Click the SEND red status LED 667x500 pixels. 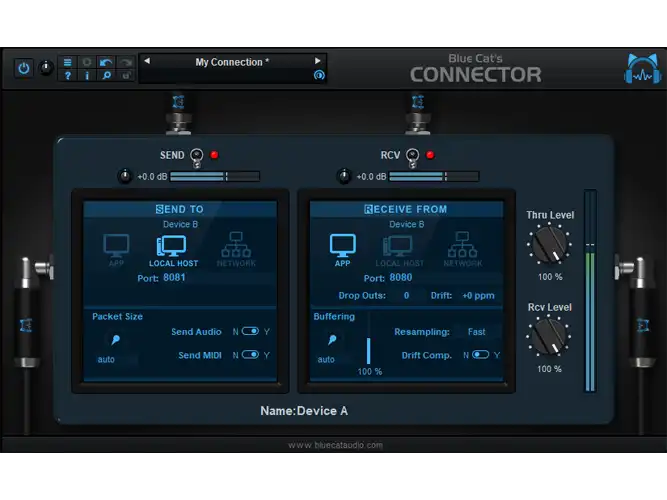coord(214,155)
